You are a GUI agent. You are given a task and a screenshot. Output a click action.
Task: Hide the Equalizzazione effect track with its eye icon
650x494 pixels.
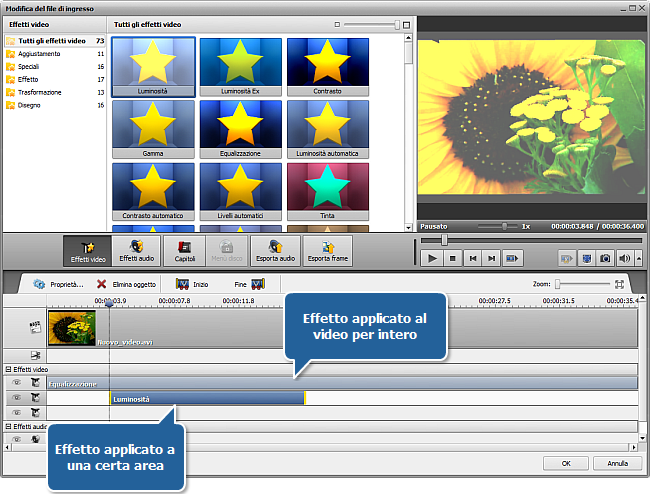coord(17,383)
